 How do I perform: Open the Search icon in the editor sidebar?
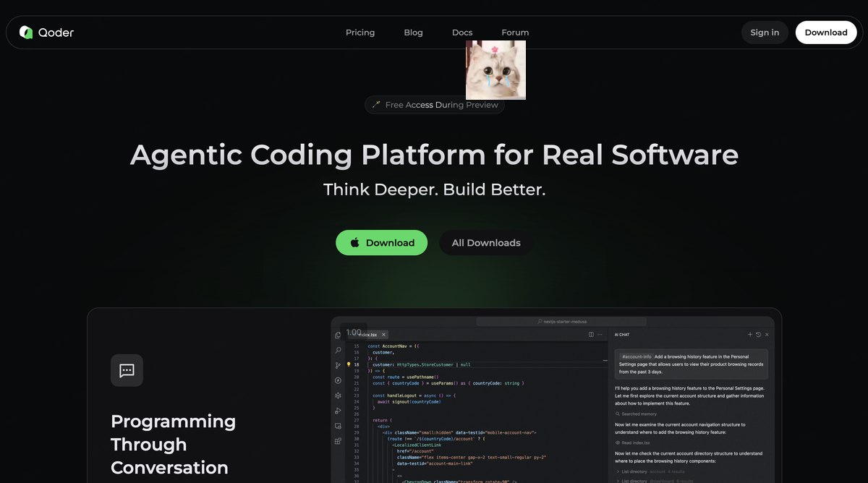click(x=338, y=351)
